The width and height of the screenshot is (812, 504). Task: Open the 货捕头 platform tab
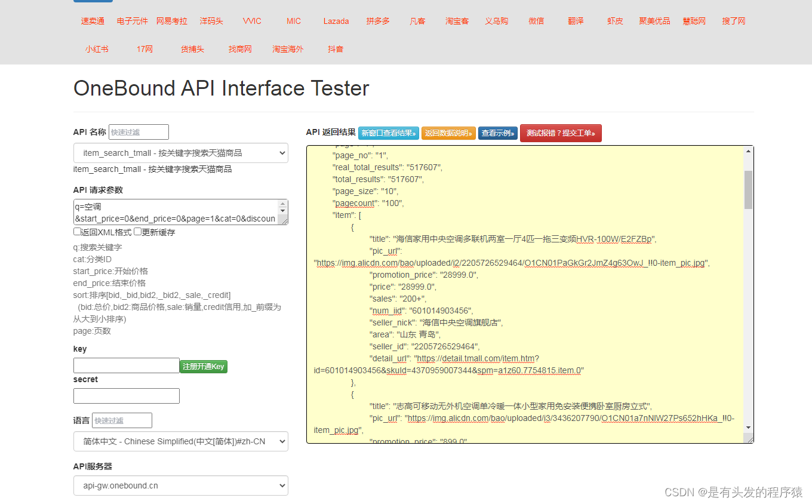click(x=192, y=49)
